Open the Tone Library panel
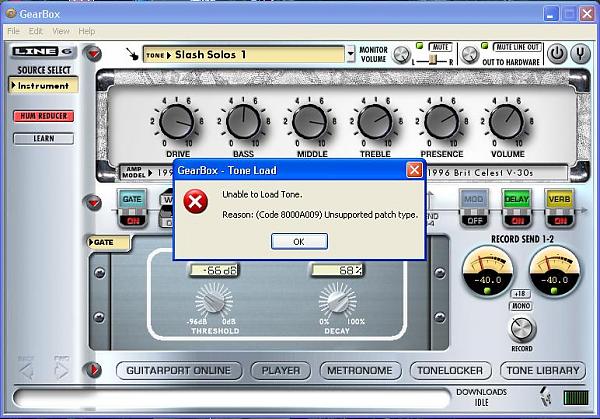The height and width of the screenshot is (419, 600). tap(543, 370)
